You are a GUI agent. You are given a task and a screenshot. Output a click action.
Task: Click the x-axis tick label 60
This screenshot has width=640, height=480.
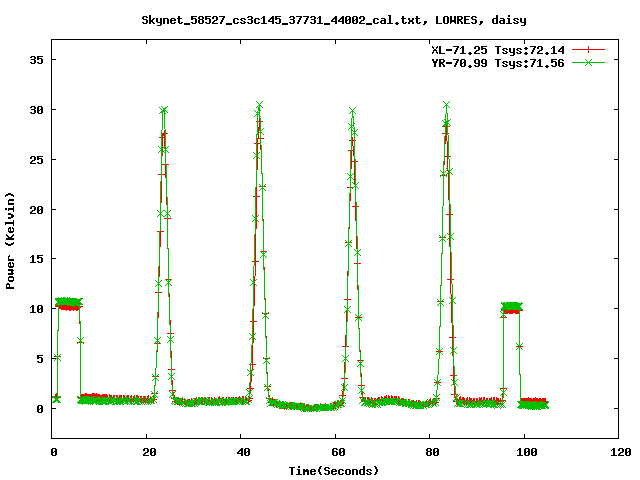[338, 452]
